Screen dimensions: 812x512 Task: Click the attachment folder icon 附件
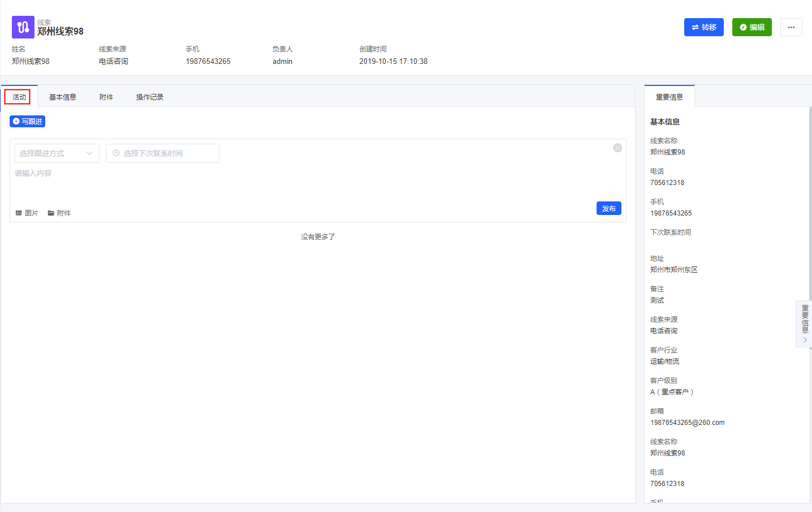[x=51, y=213]
